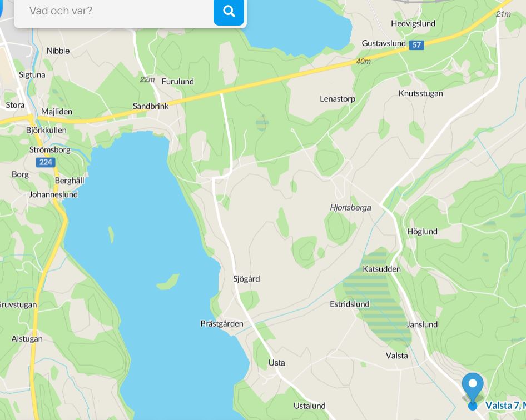Select the Knutsstugan place label
The width and height of the screenshot is (526, 420).
(x=421, y=93)
